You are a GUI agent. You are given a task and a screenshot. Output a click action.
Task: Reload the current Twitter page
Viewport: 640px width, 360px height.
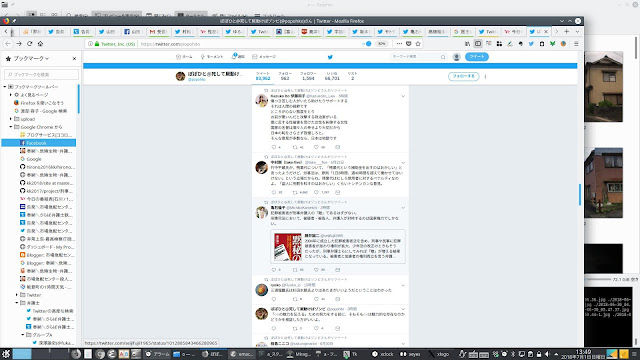click(x=29, y=44)
